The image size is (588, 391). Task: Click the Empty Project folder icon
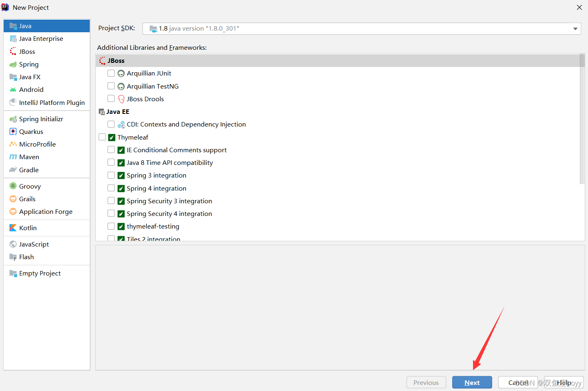click(13, 273)
